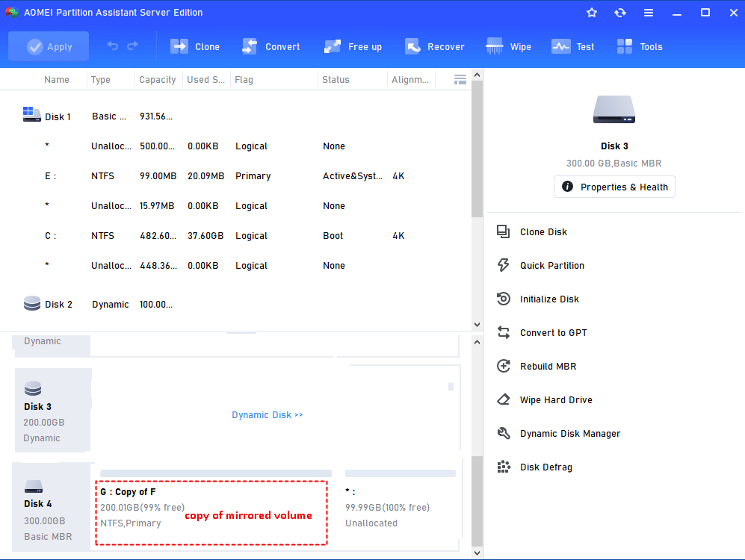Image resolution: width=745 pixels, height=560 pixels.
Task: Open the Tools menu
Action: click(x=640, y=46)
